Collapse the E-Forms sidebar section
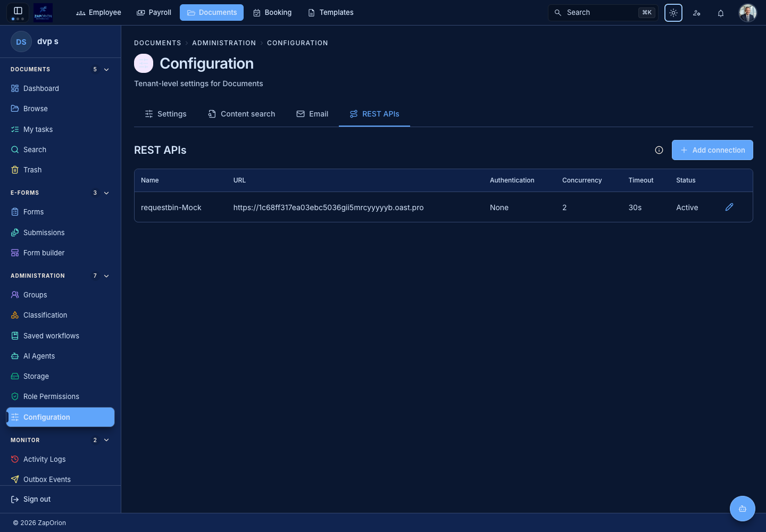This screenshot has height=532, width=766. pos(106,193)
